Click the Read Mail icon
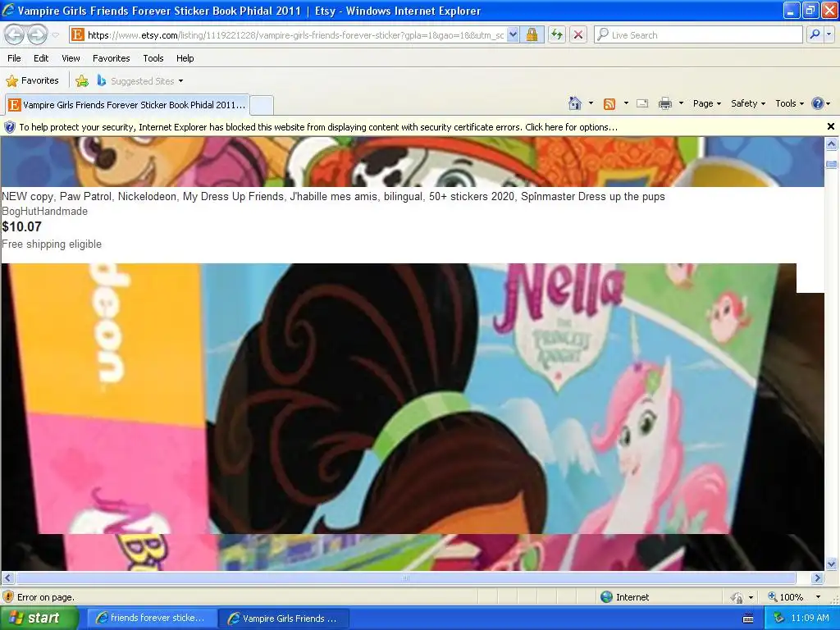 [x=642, y=103]
